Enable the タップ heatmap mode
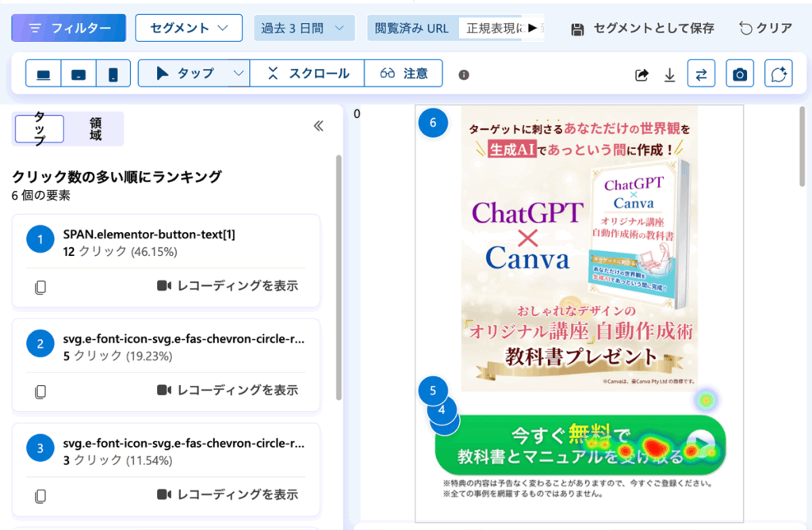The height and width of the screenshot is (530, 812). [x=185, y=74]
